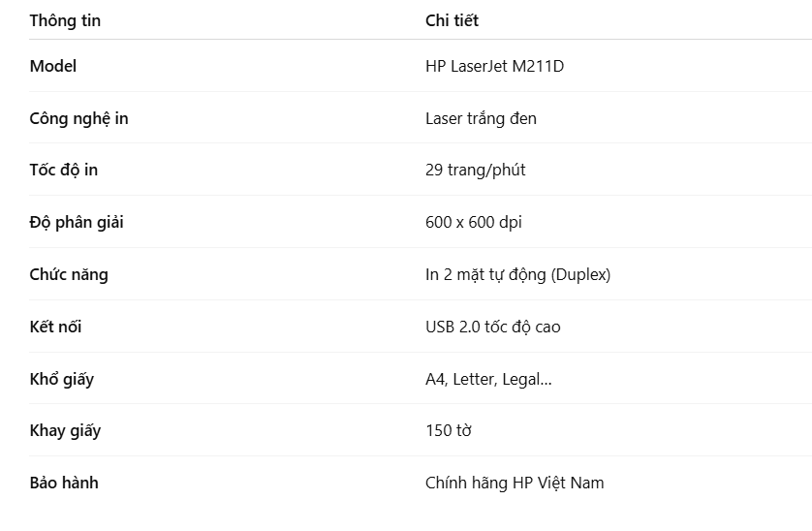812x531 pixels.
Task: Select the "Độ phân giải" label
Action: 77,222
